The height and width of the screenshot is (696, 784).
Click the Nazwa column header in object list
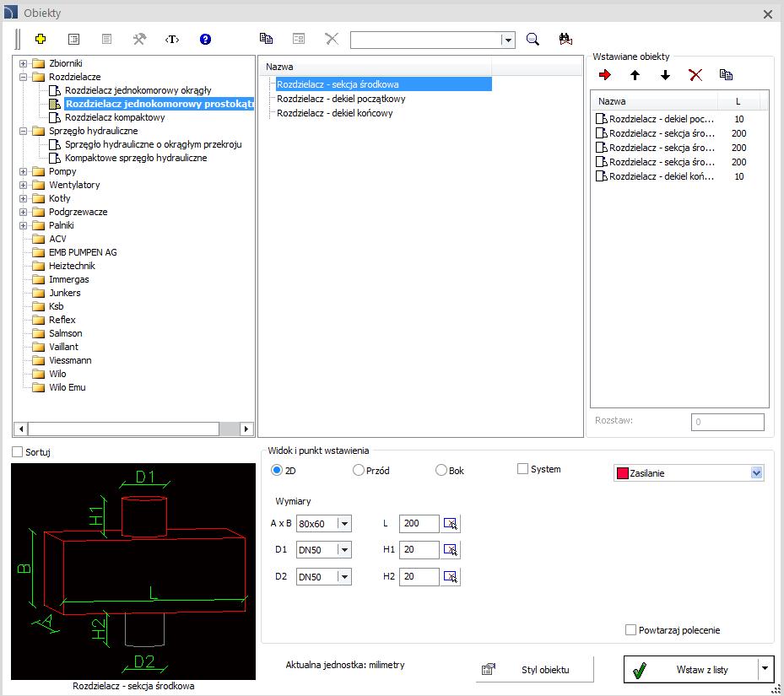pyautogui.click(x=375, y=67)
